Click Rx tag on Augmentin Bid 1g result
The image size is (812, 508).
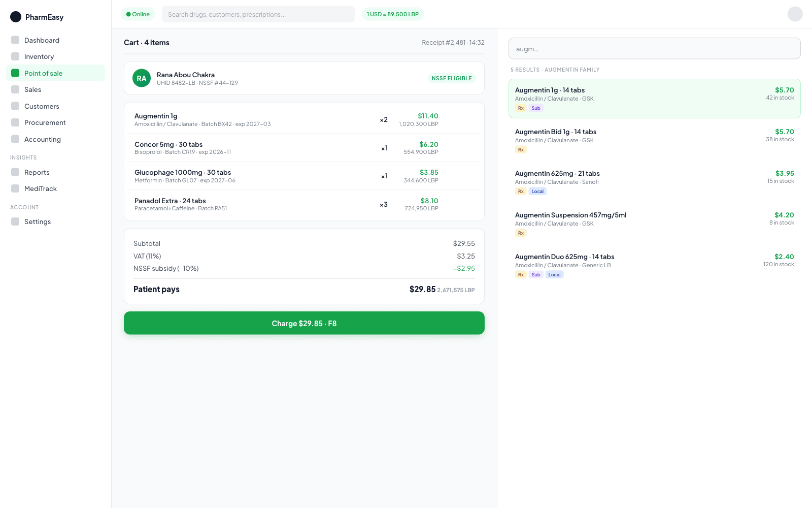(521, 150)
